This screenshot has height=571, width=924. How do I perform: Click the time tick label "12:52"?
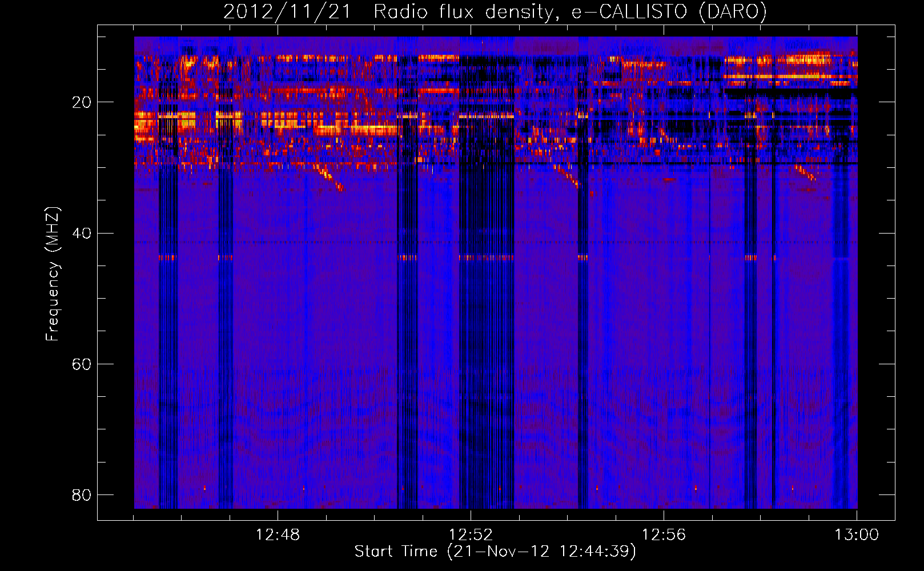[471, 535]
